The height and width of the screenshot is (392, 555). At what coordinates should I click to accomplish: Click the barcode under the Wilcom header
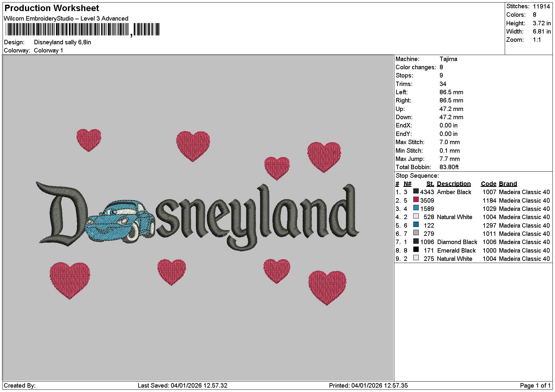coord(82,30)
